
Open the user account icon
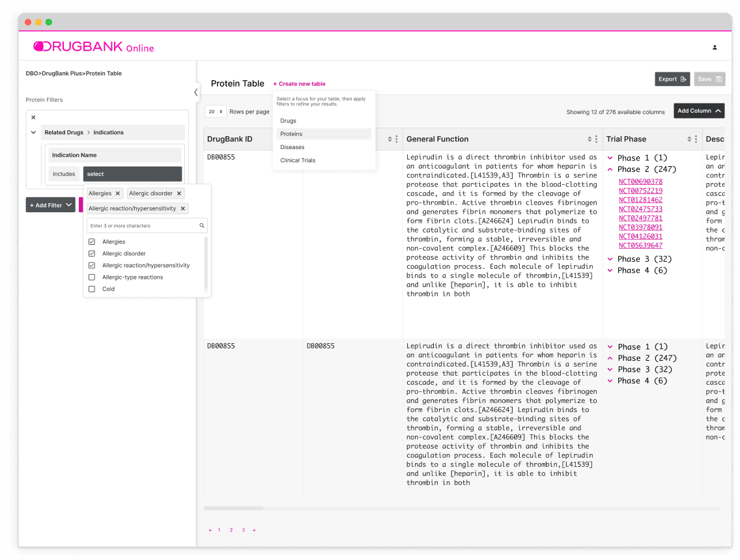click(x=715, y=47)
